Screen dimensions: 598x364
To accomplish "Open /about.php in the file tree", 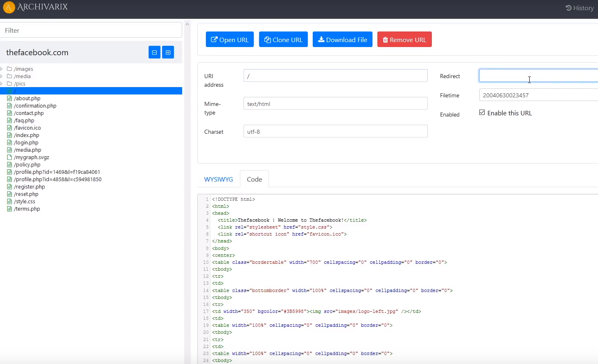I will (27, 99).
